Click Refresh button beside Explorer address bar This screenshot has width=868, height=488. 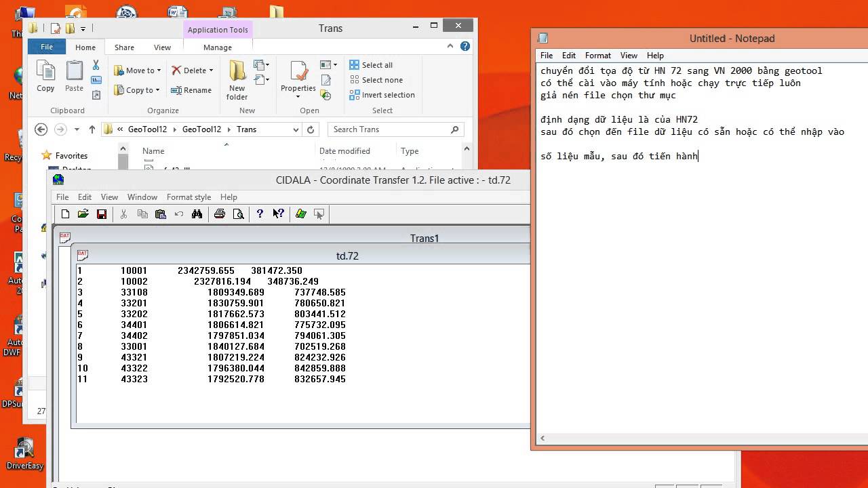click(x=311, y=129)
